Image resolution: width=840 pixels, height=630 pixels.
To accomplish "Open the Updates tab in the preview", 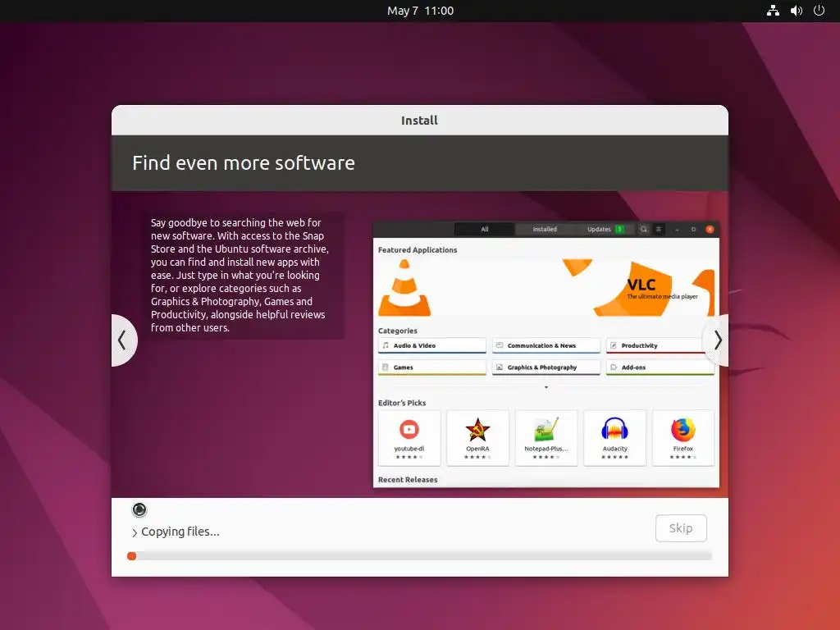I will (605, 230).
